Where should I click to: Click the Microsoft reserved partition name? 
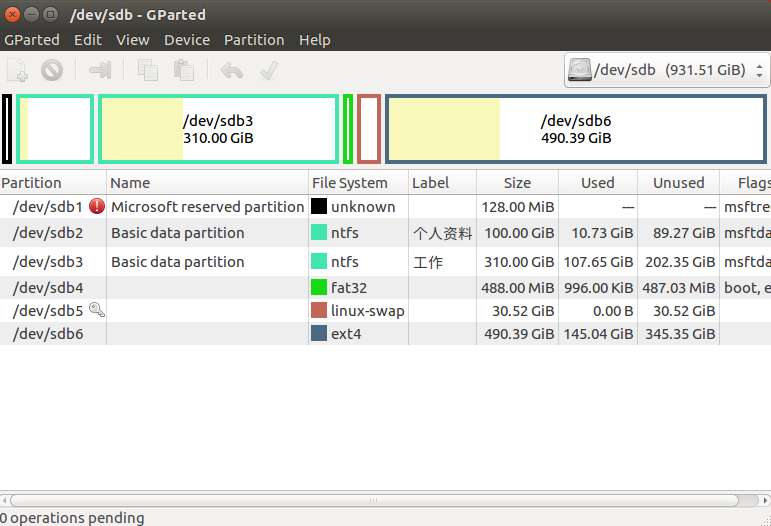(x=208, y=207)
